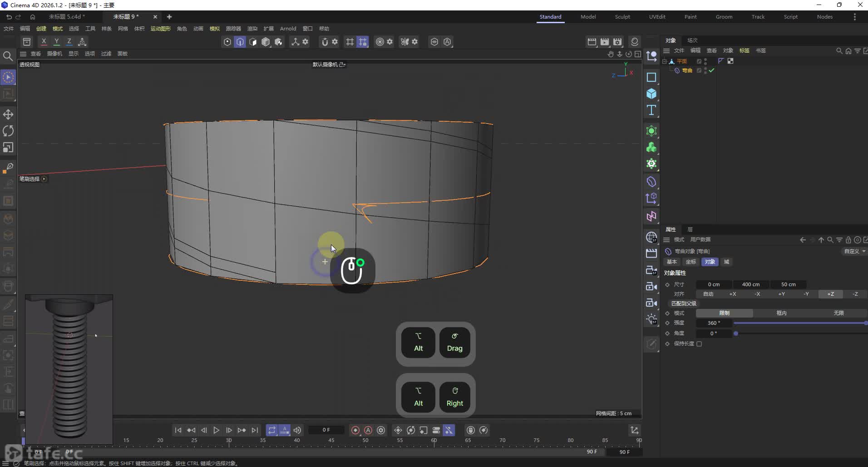Open the Object Manager hamburger menu
Image resolution: width=868 pixels, height=467 pixels.
[x=666, y=51]
